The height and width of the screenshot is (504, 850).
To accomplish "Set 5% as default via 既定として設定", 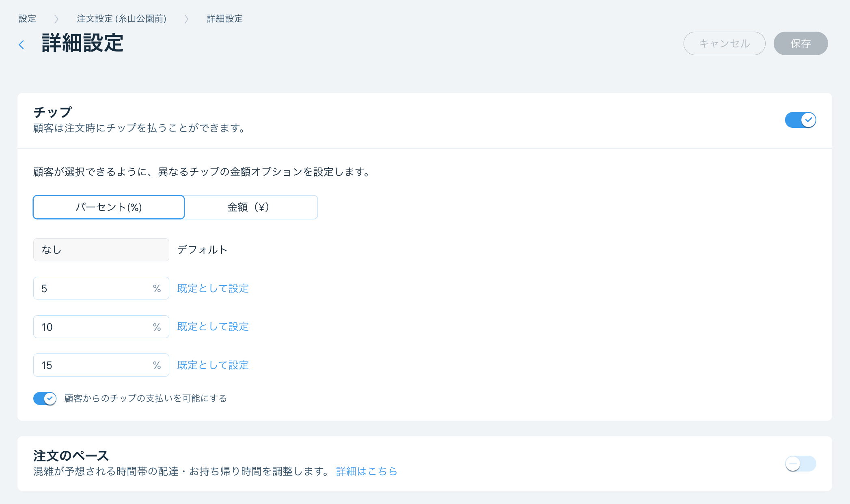I will (212, 288).
